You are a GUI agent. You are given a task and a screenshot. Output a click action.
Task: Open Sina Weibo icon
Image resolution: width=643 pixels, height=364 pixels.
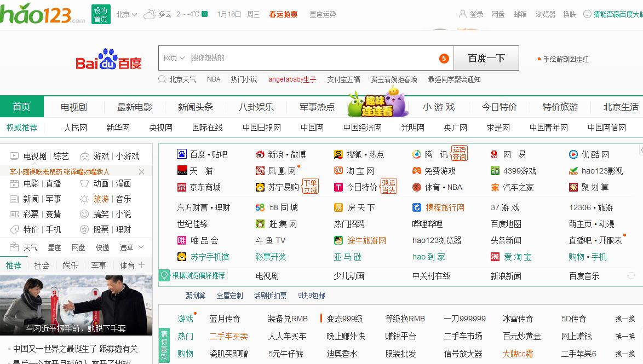(260, 154)
